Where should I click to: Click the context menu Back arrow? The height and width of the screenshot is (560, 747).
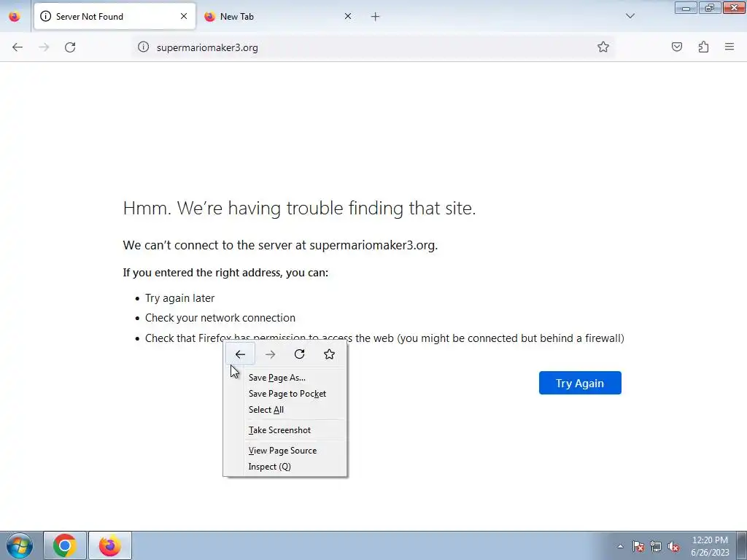pos(240,354)
